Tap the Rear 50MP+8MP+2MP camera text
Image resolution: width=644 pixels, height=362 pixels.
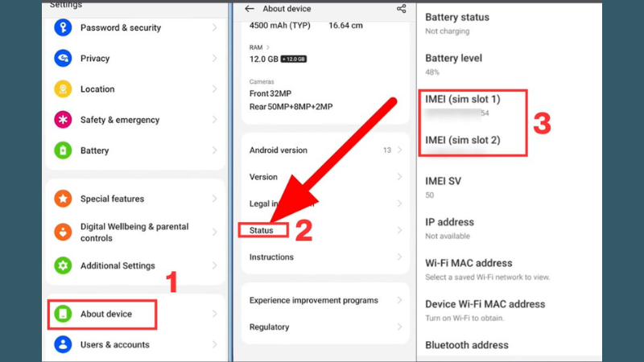291,107
